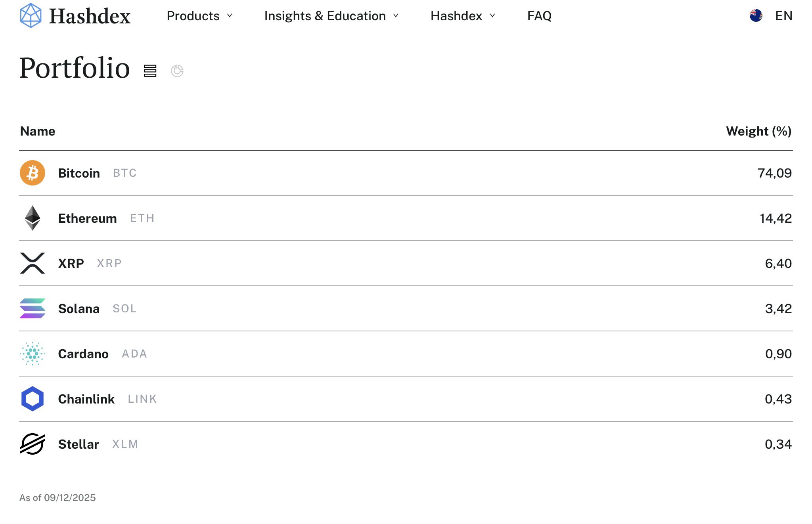Open the Hashdex navigation dropdown

(x=463, y=16)
